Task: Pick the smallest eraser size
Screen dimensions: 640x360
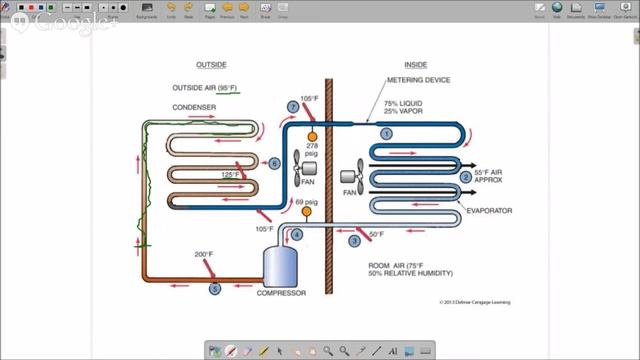Action: point(104,7)
